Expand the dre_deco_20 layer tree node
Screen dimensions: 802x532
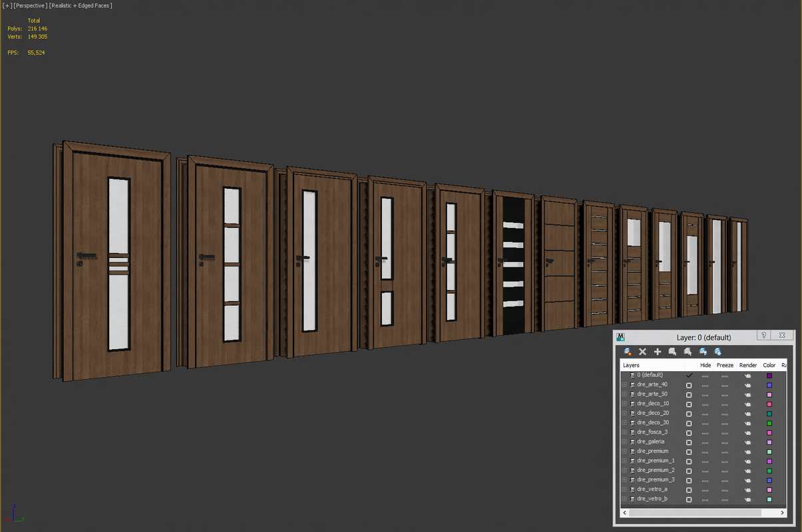click(624, 413)
